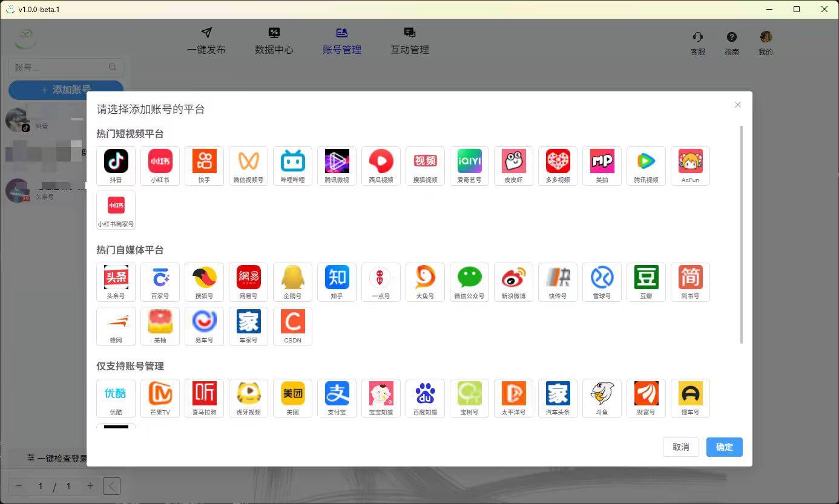Screen dimensions: 839x504
Task: Select the 一点号 platform
Action: pyautogui.click(x=381, y=282)
